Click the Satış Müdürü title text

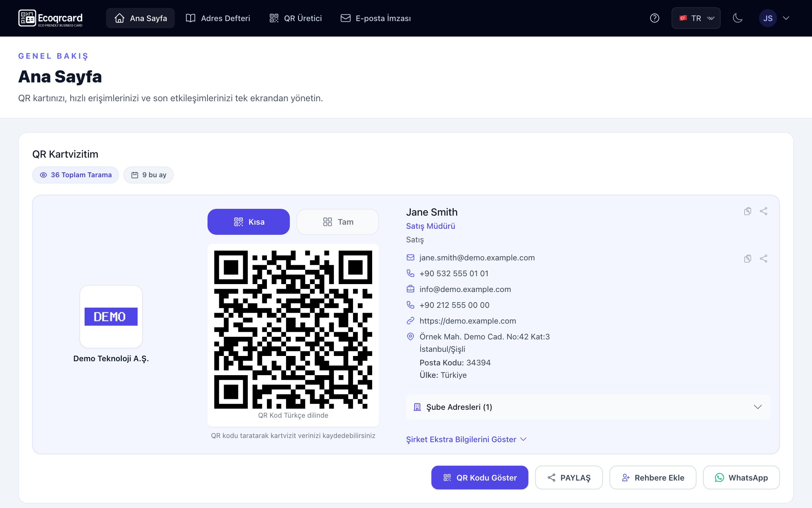point(430,226)
